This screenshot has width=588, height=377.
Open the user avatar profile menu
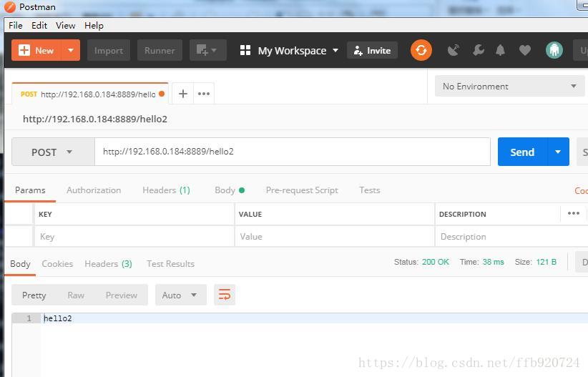point(554,50)
